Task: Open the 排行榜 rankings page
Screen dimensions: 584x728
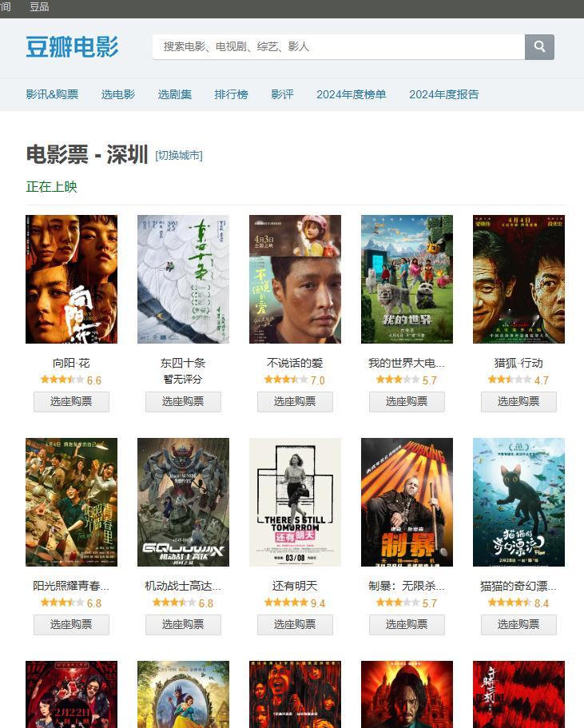Action: [x=231, y=95]
